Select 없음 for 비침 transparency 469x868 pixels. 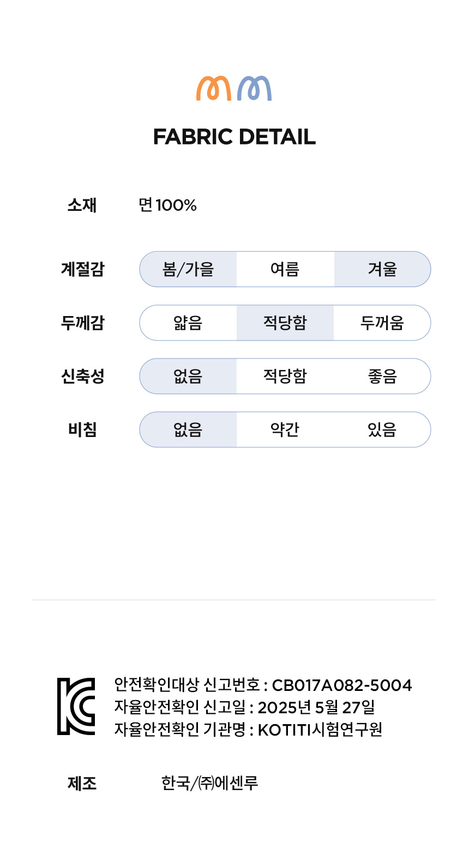click(x=188, y=429)
